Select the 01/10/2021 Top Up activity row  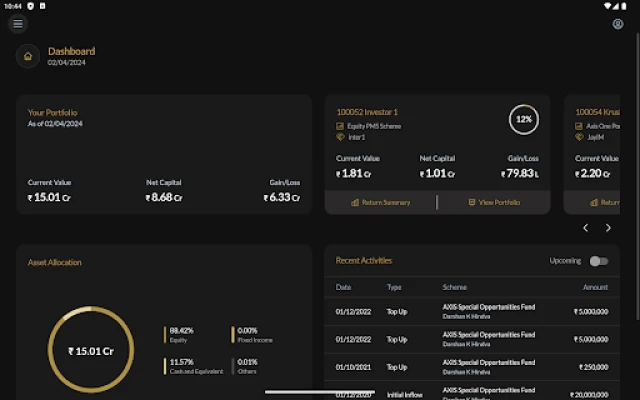pos(471,367)
